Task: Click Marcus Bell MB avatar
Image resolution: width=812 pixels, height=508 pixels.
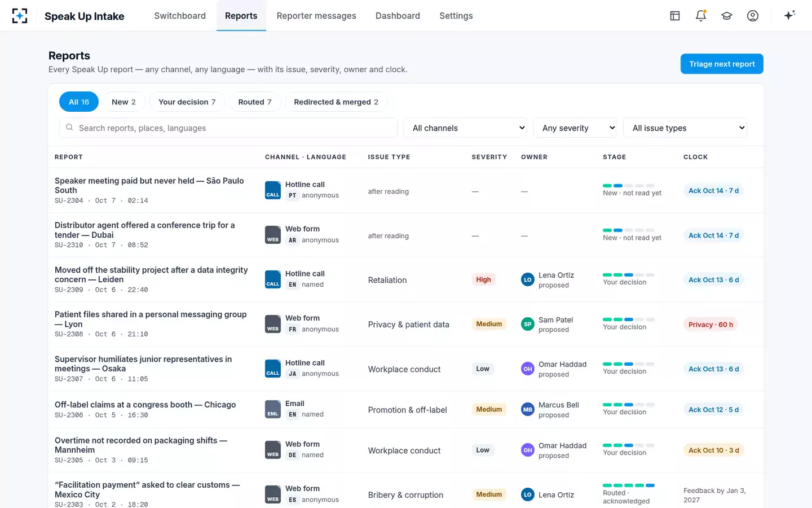Action: click(x=528, y=409)
